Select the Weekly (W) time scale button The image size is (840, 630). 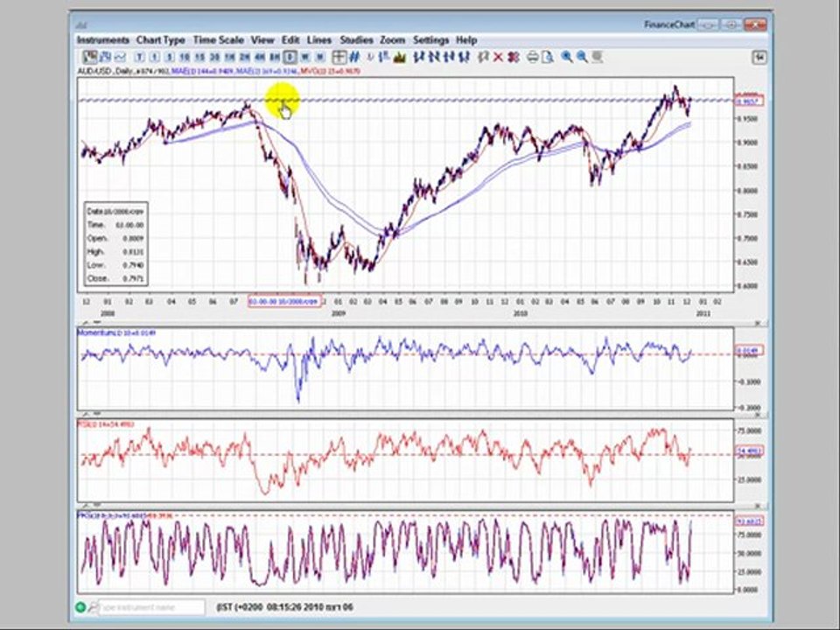click(x=305, y=57)
